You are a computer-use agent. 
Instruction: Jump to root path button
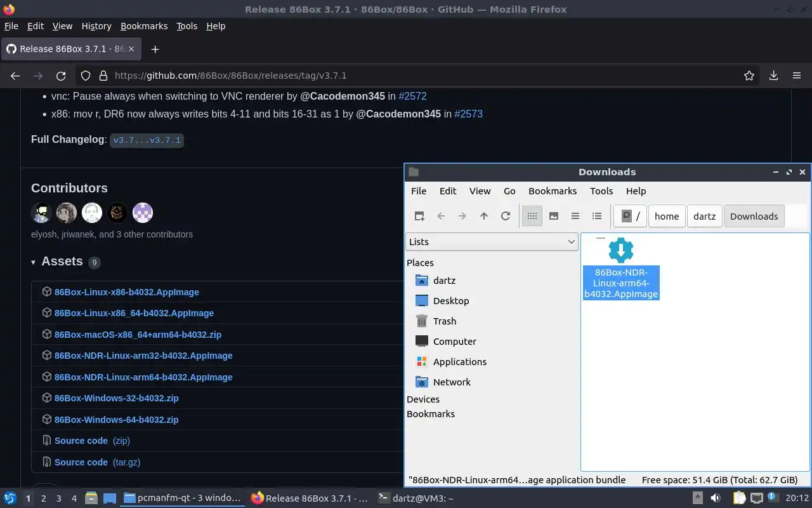pyautogui.click(x=630, y=216)
